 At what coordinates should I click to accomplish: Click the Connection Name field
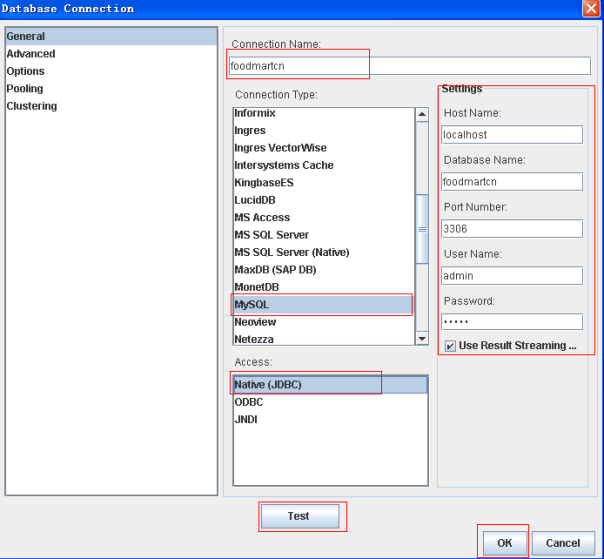[x=409, y=66]
